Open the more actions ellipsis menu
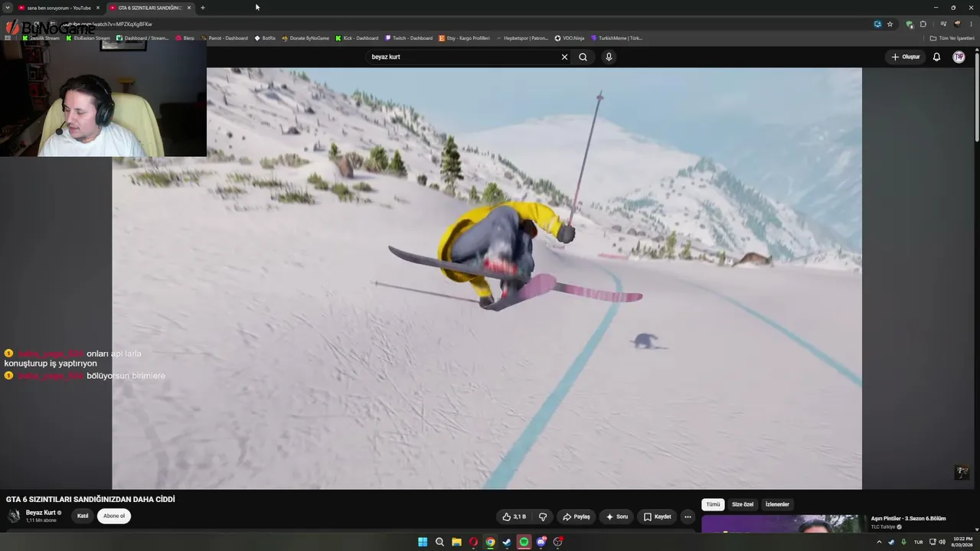This screenshot has width=980, height=551. (x=688, y=517)
